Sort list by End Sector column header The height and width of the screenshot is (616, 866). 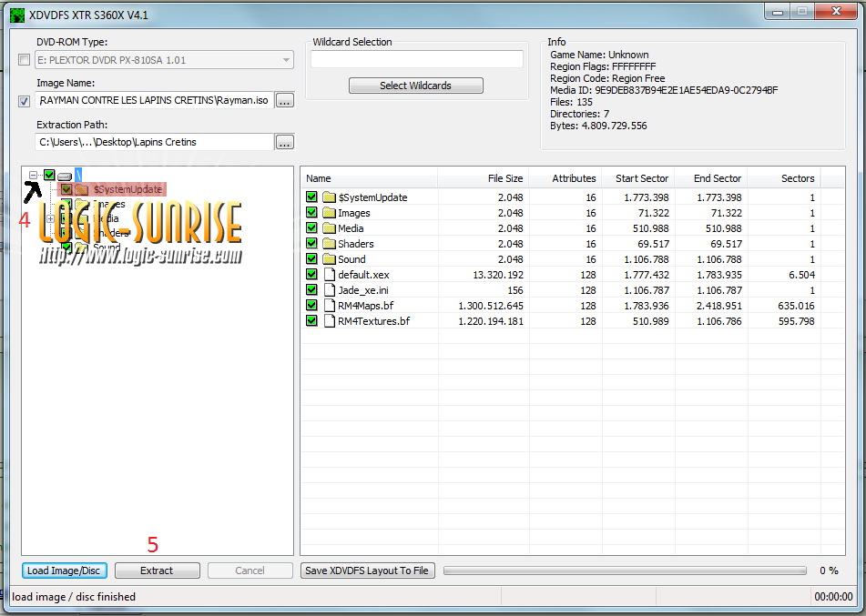click(x=711, y=178)
